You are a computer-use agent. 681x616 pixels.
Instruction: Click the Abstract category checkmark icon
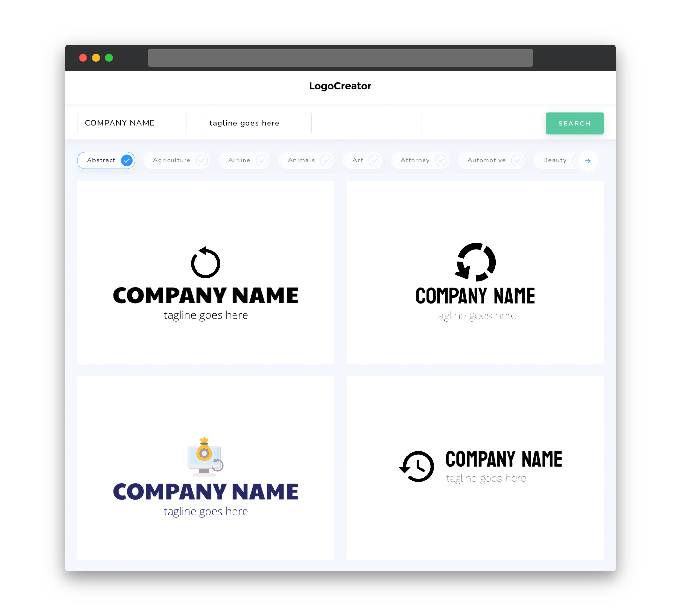tap(127, 160)
